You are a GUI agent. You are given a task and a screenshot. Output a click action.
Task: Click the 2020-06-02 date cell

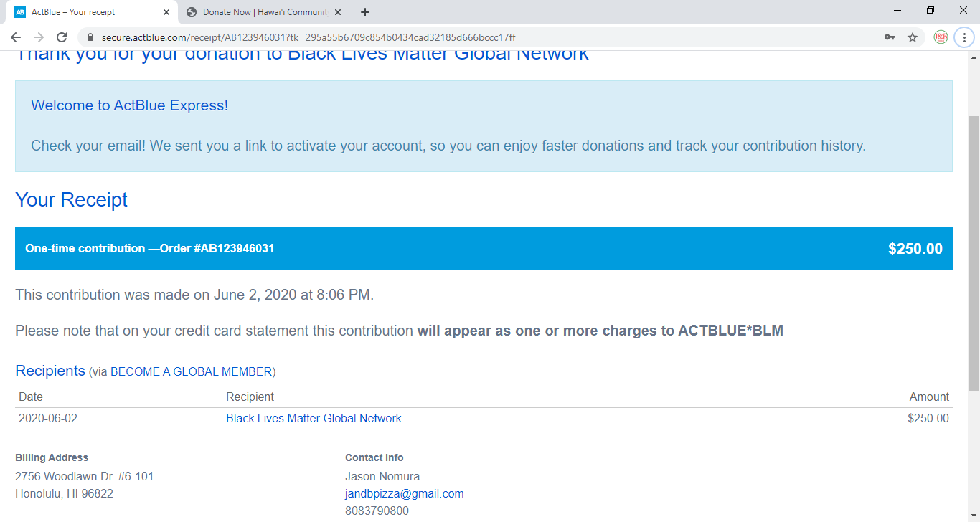point(48,418)
